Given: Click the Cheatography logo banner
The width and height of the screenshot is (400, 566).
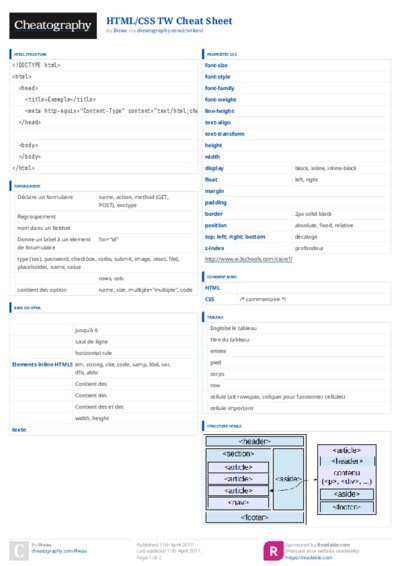Looking at the screenshot, I should click(x=53, y=26).
